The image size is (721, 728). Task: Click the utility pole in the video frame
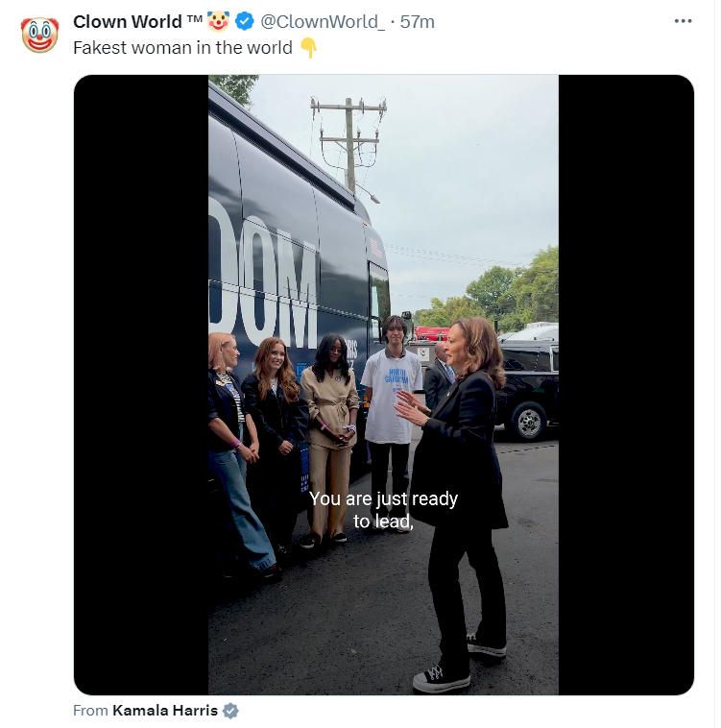pyautogui.click(x=349, y=144)
